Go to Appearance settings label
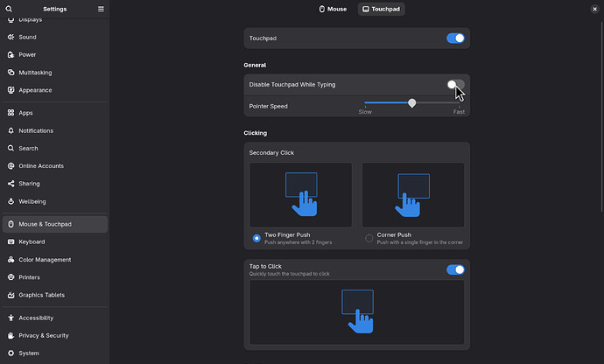This screenshot has width=604, height=364. point(35,90)
